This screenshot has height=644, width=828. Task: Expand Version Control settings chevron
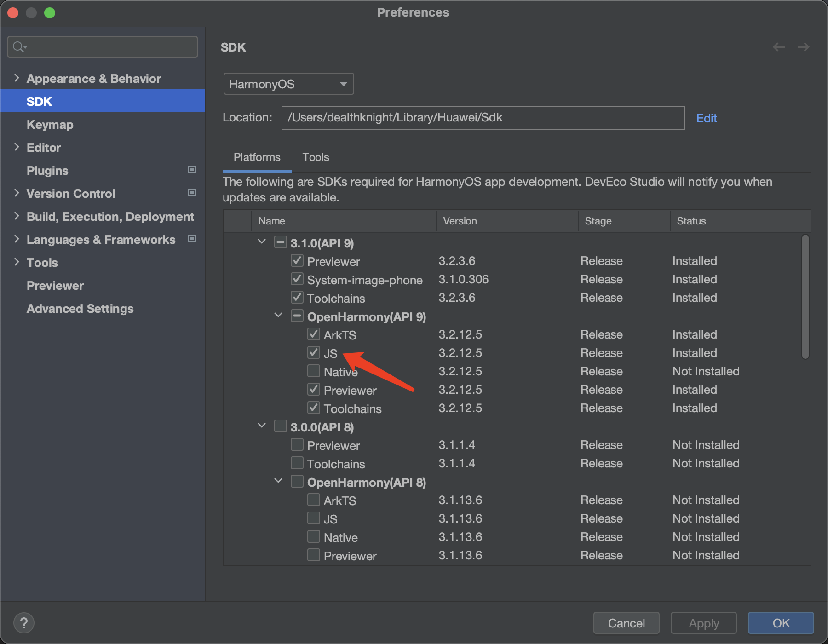coord(17,193)
